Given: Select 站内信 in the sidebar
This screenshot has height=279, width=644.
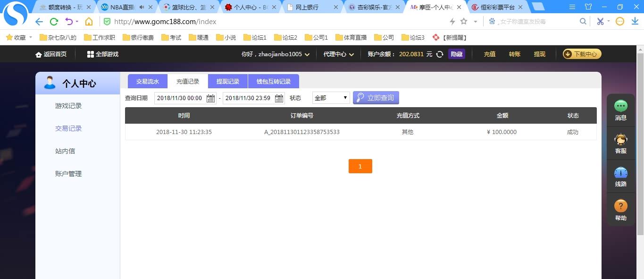Looking at the screenshot, I should 65,151.
